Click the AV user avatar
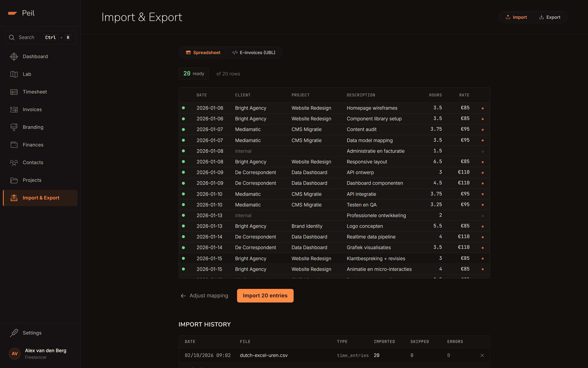The image size is (588, 368). tap(15, 354)
